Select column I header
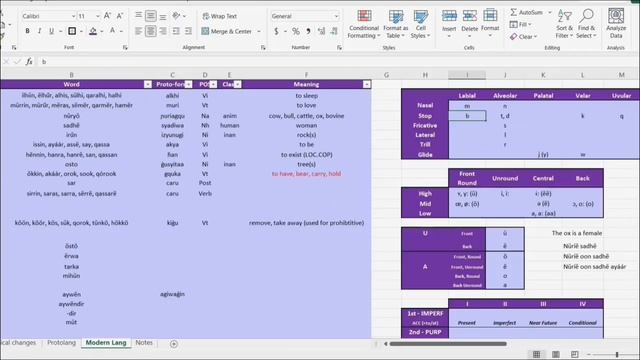The image size is (640, 360). (467, 75)
